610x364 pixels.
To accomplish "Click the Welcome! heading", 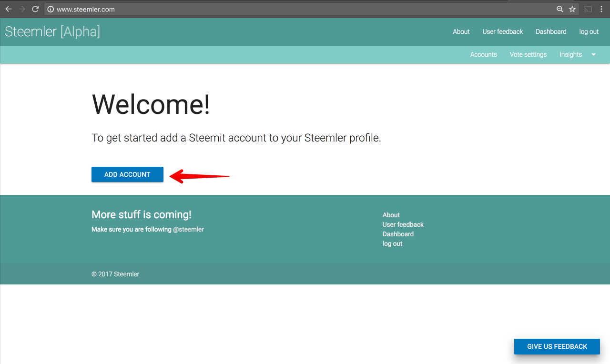I will (151, 104).
